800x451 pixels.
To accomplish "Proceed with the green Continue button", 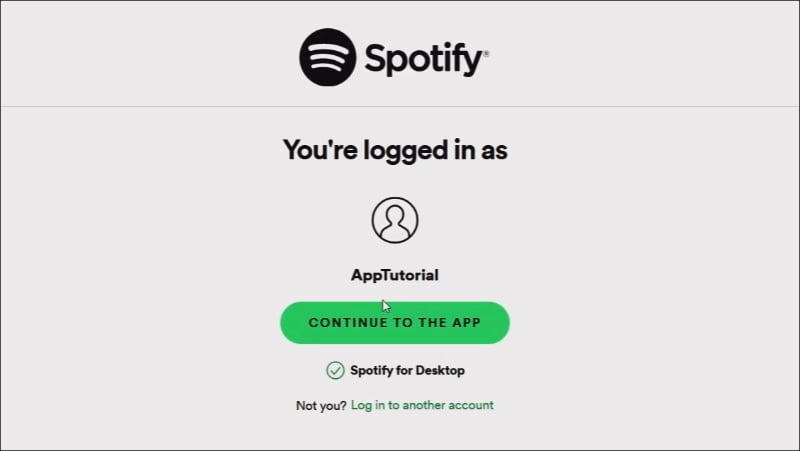I will pos(395,322).
